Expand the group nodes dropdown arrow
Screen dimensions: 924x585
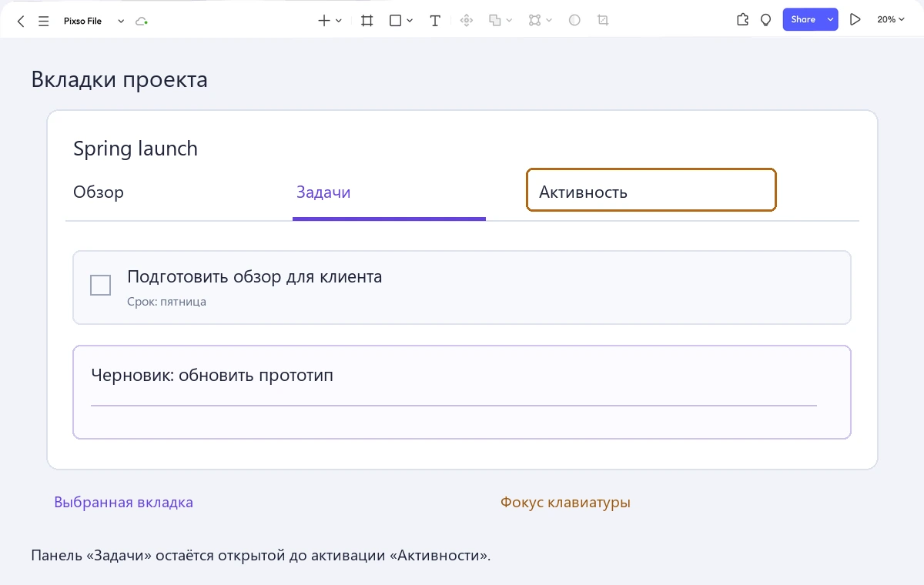(x=549, y=21)
